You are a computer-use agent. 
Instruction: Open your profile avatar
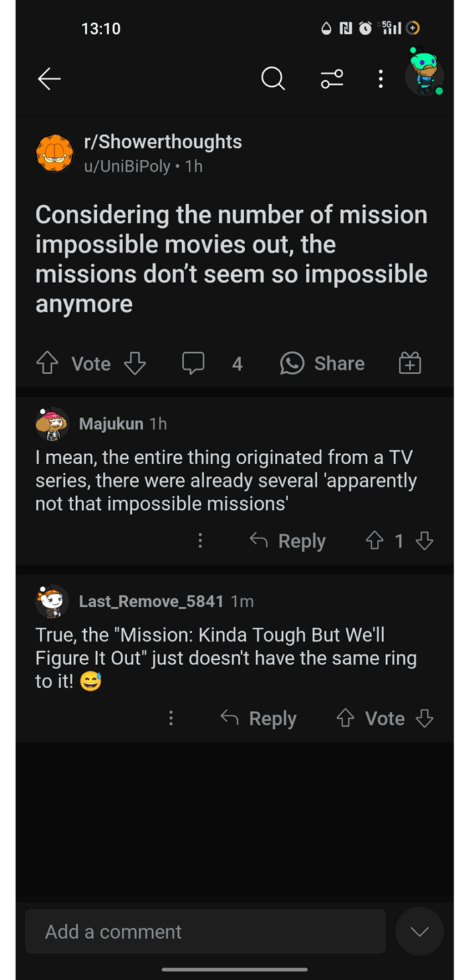pos(424,73)
